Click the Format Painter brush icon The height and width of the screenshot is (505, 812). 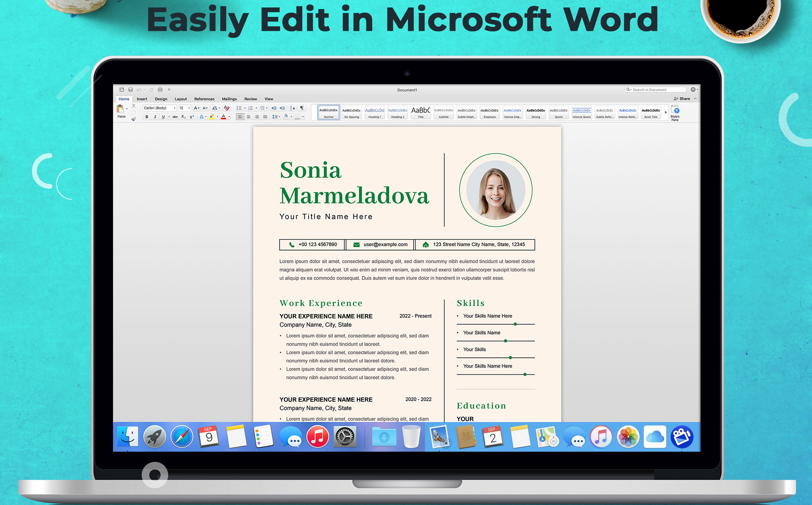[x=134, y=119]
